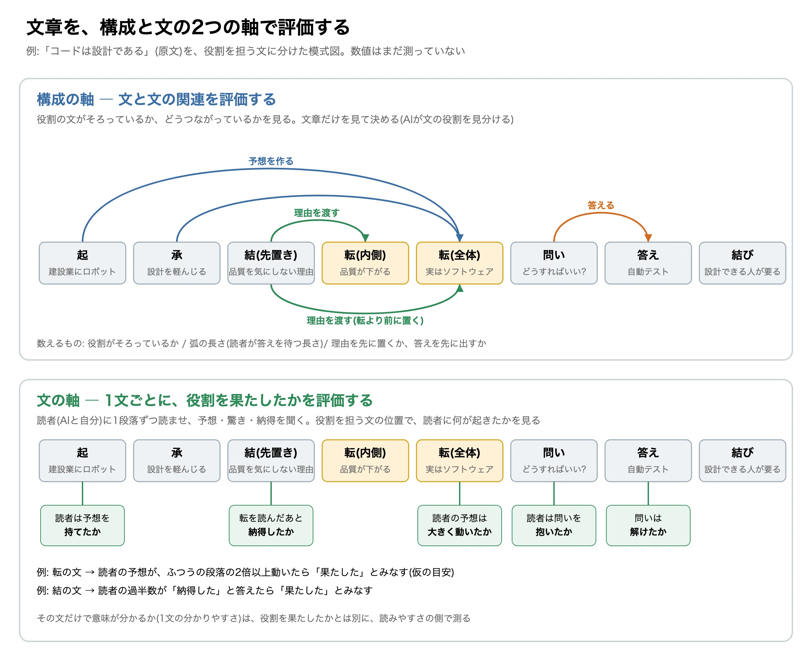
Task: Click the orange arc label 答える
Action: coord(600,205)
